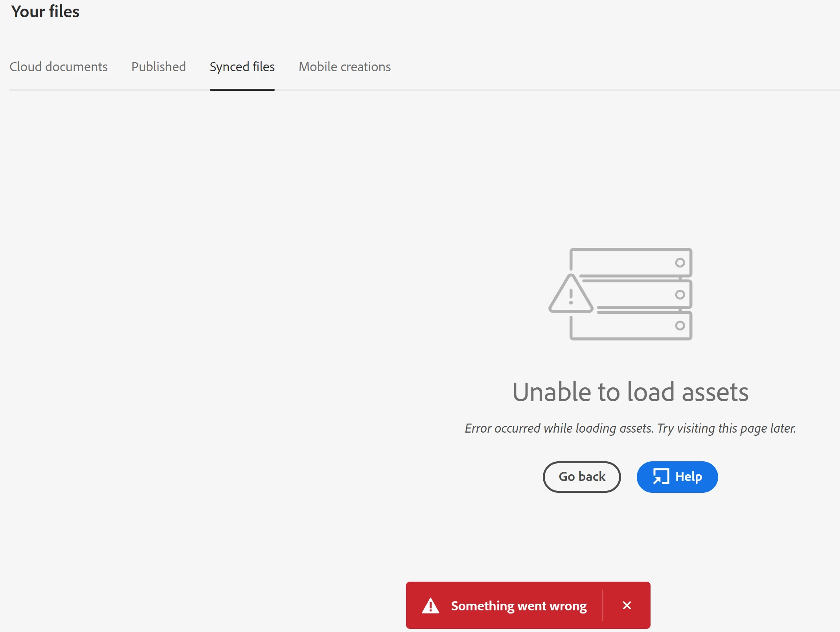Open the Mobile creations tab
The image size is (840, 632).
345,67
